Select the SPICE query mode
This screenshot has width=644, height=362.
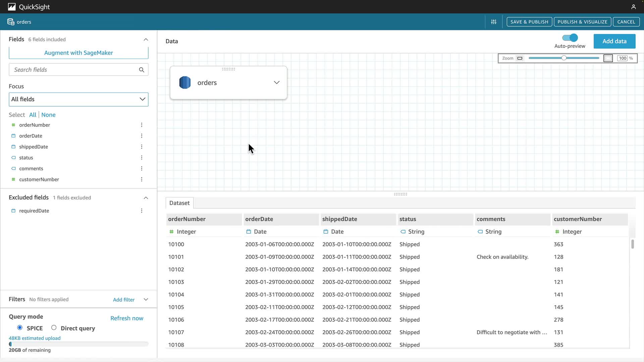coord(20,328)
